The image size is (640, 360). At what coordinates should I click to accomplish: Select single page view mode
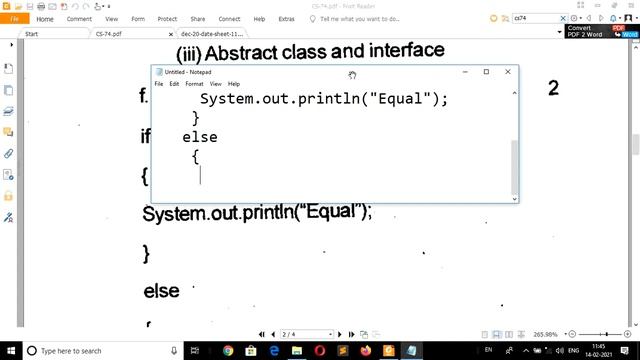484,334
